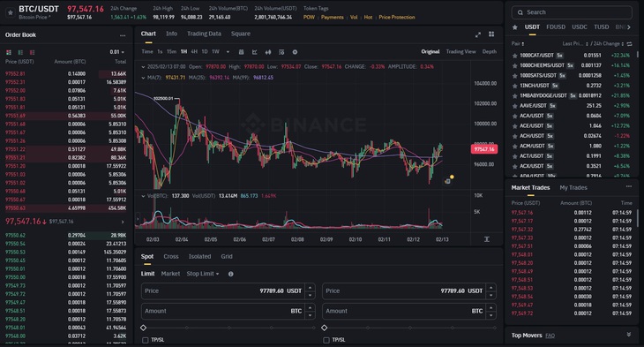
Task: Sort the pairs list by Pair name
Action: click(518, 43)
